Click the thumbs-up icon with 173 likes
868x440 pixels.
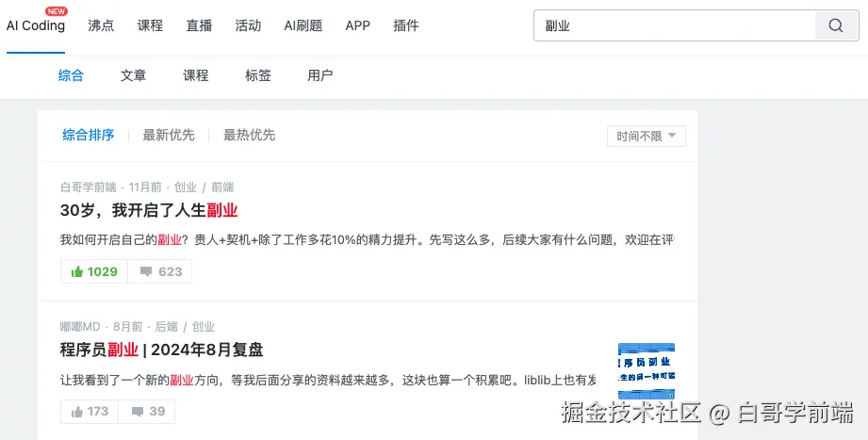(77, 412)
